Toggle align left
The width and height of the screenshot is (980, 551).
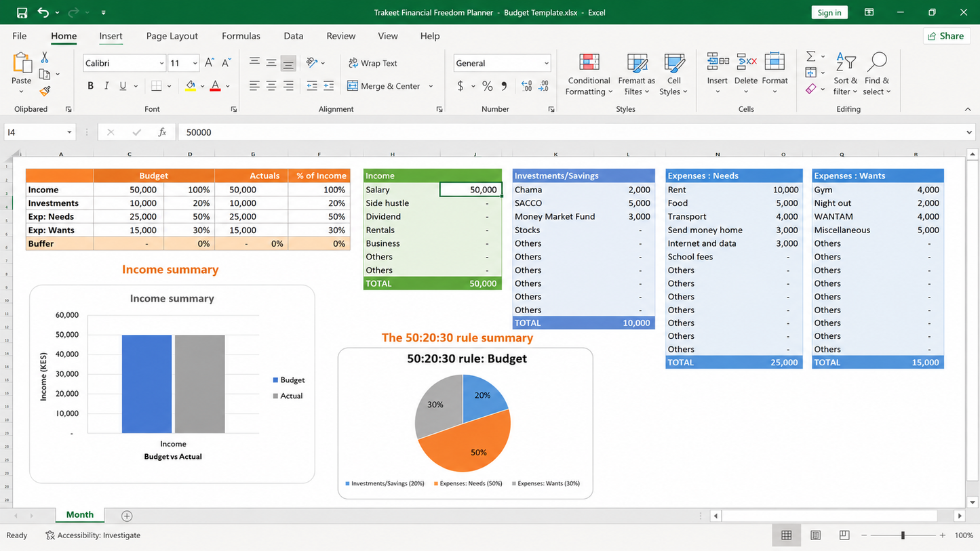pyautogui.click(x=254, y=86)
